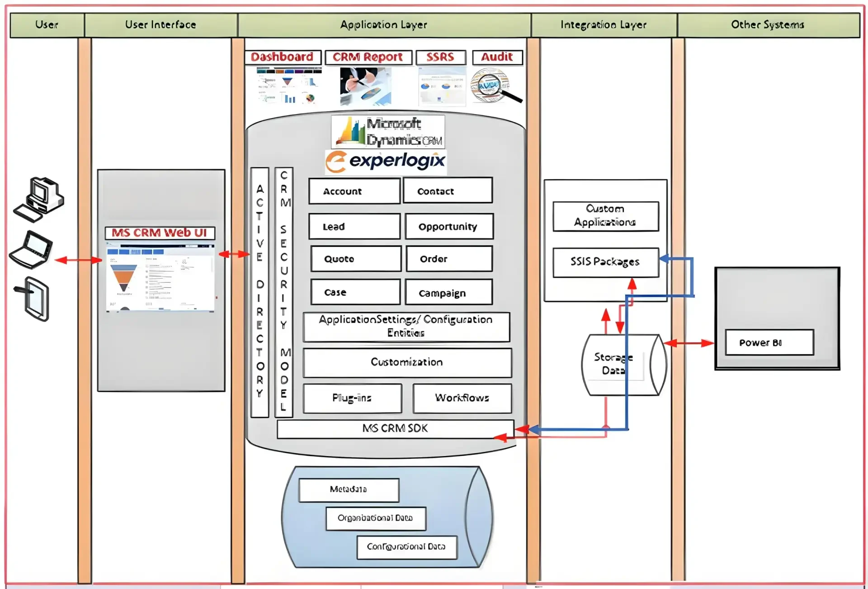Click the Organizational Data box
868x589 pixels.
click(376, 518)
